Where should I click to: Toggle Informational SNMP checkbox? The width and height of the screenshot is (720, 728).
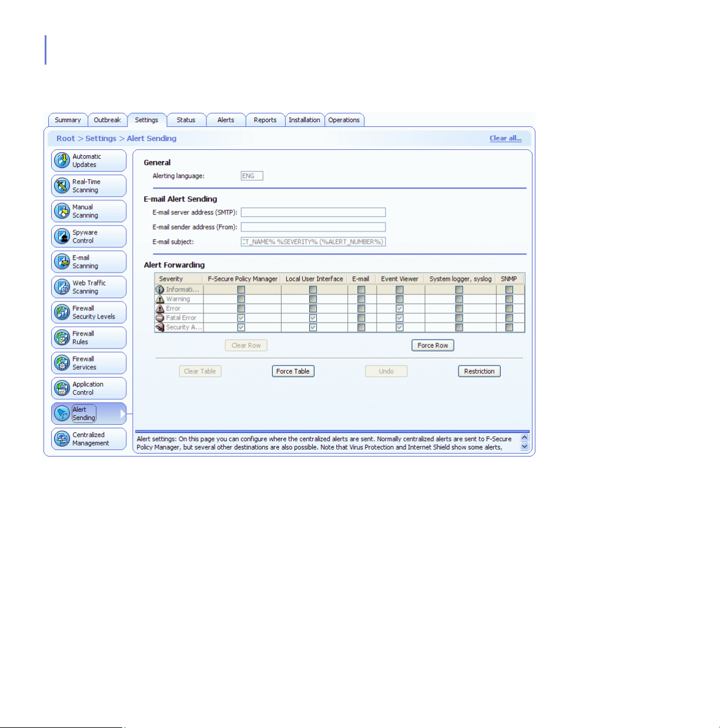(x=510, y=290)
